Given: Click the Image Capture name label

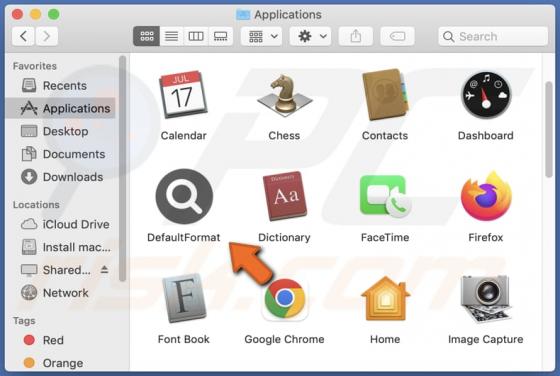Looking at the screenshot, I should (x=486, y=339).
